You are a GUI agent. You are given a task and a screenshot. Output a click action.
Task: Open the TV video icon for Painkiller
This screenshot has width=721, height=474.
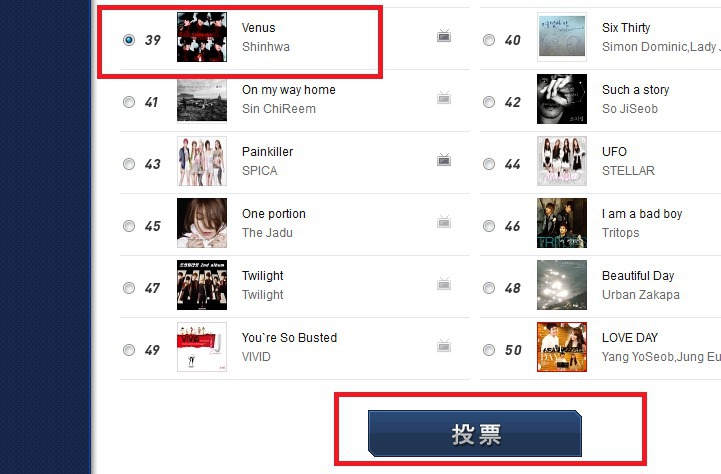click(x=444, y=160)
